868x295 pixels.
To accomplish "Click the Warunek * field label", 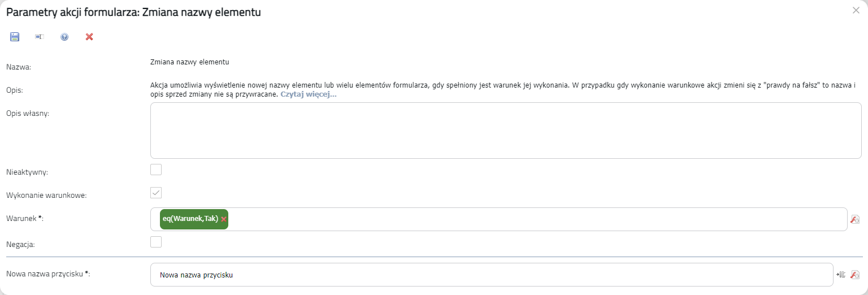I will click(24, 218).
